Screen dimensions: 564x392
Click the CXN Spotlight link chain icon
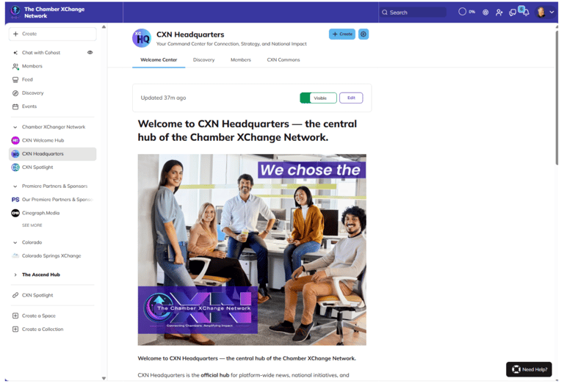pos(15,295)
